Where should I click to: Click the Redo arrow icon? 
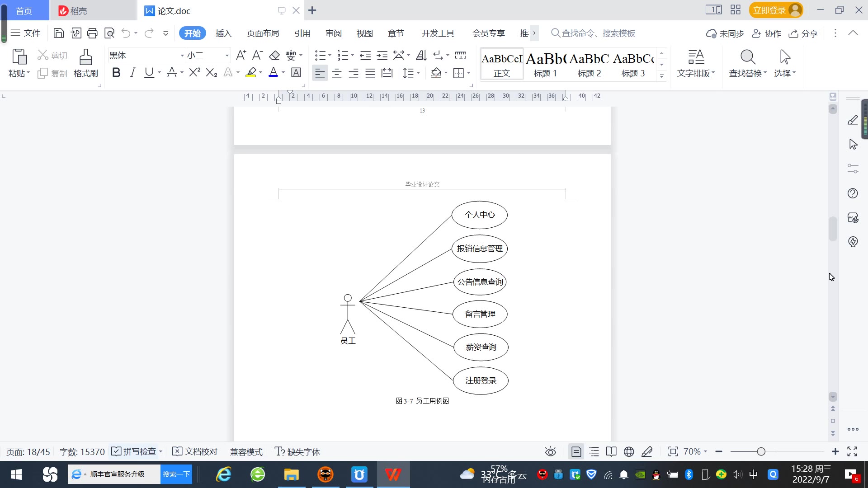point(149,33)
